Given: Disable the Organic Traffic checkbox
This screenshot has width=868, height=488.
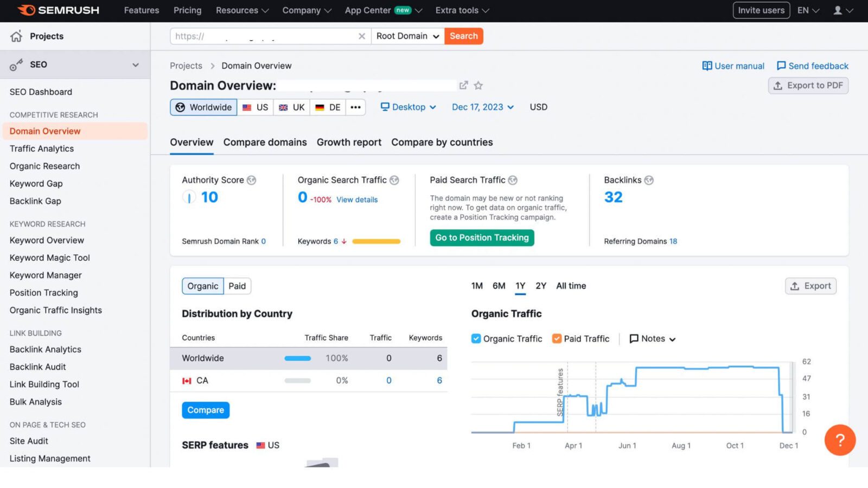Looking at the screenshot, I should [476, 338].
